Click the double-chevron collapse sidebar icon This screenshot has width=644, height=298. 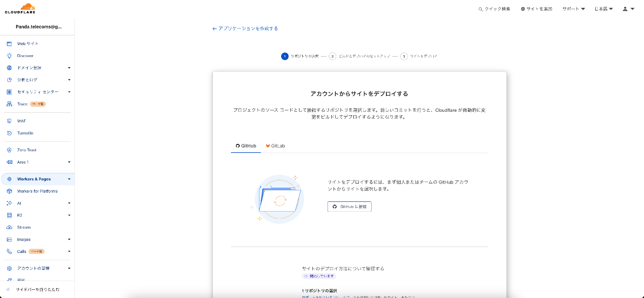[8, 290]
